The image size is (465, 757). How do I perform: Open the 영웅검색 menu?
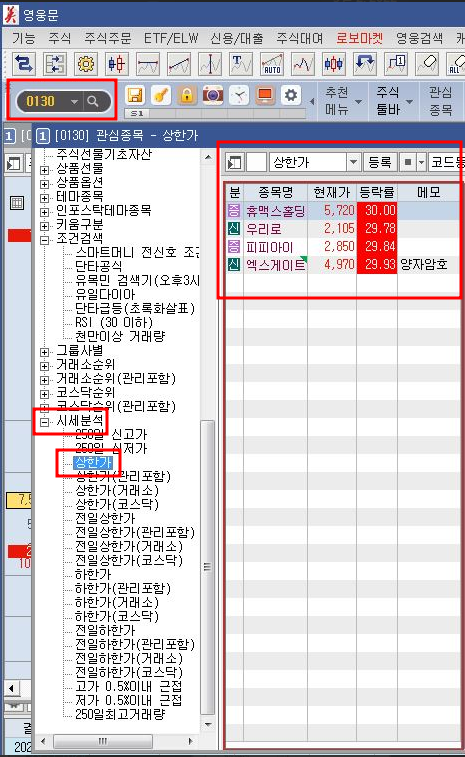[x=419, y=38]
